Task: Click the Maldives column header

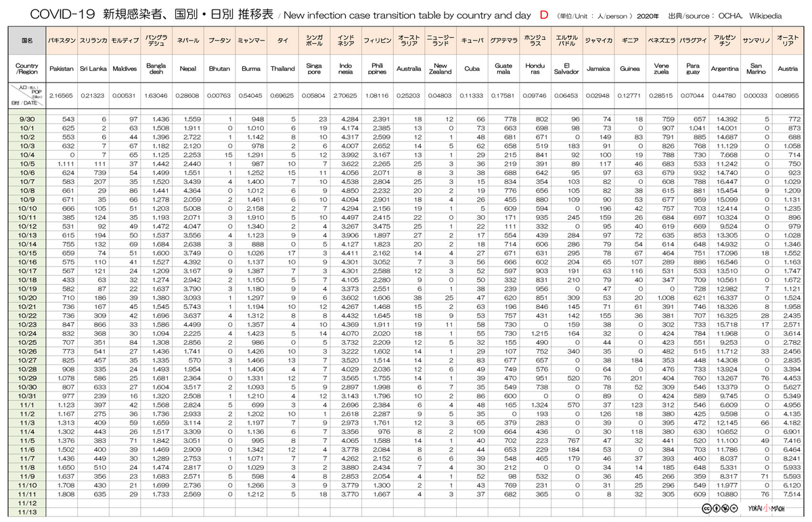Action: click(x=124, y=69)
